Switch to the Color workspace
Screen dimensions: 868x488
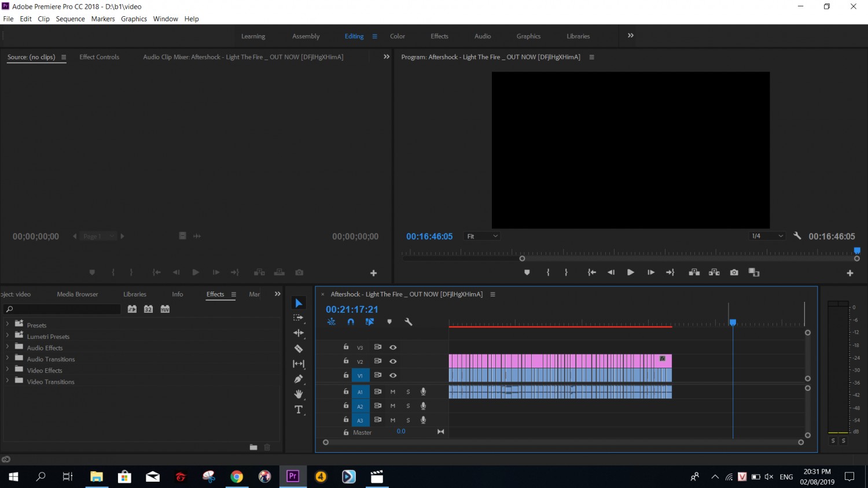tap(398, 36)
